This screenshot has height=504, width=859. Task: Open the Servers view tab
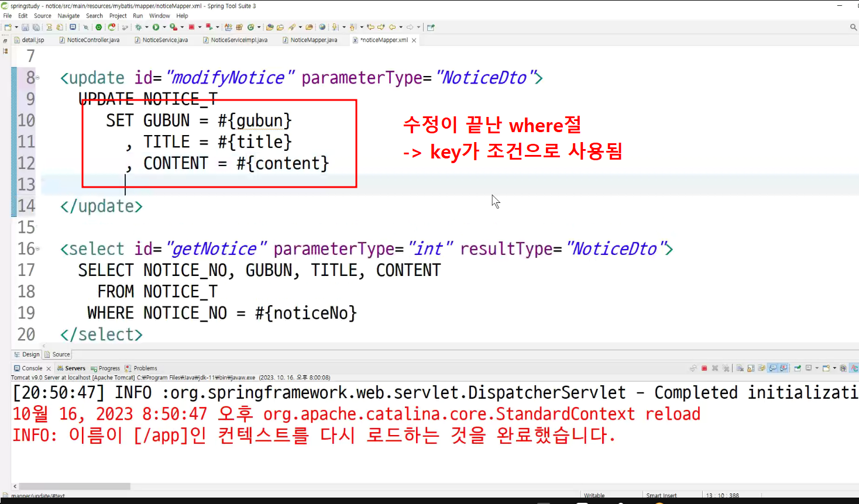coord(71,368)
